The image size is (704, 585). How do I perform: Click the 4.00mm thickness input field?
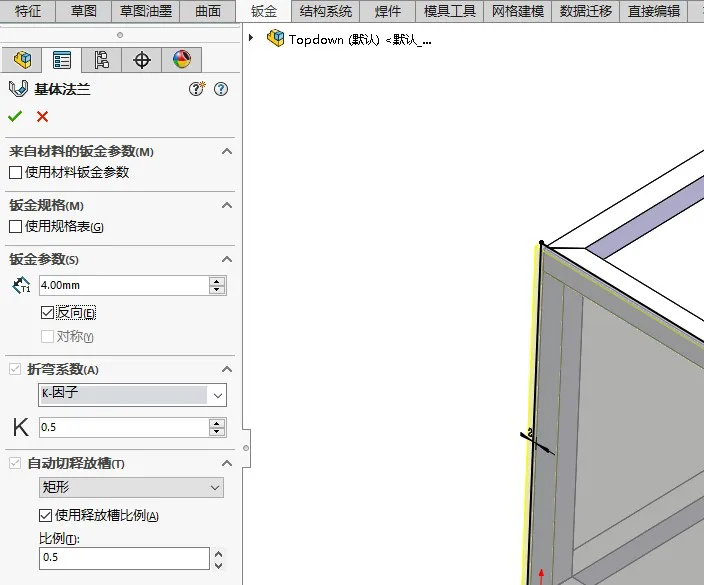pyautogui.click(x=124, y=286)
